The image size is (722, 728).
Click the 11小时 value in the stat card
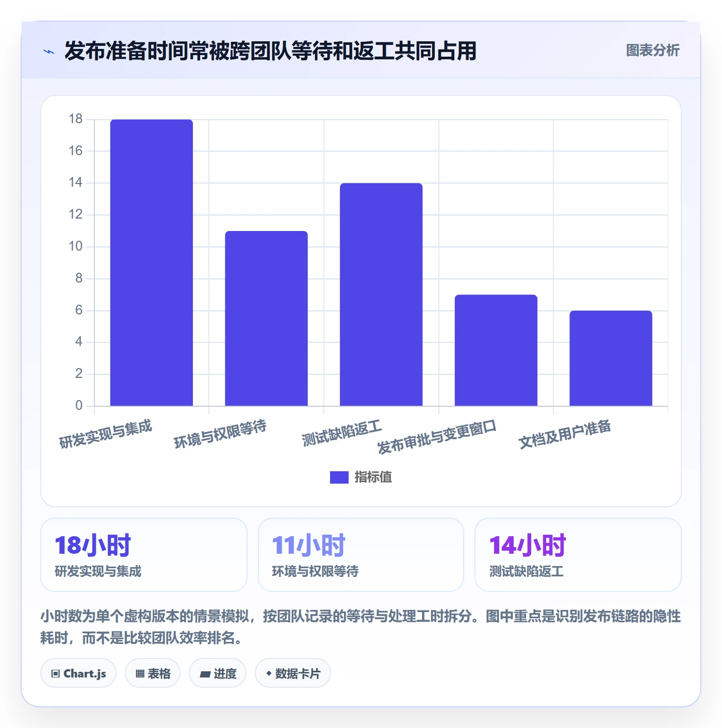(308, 545)
